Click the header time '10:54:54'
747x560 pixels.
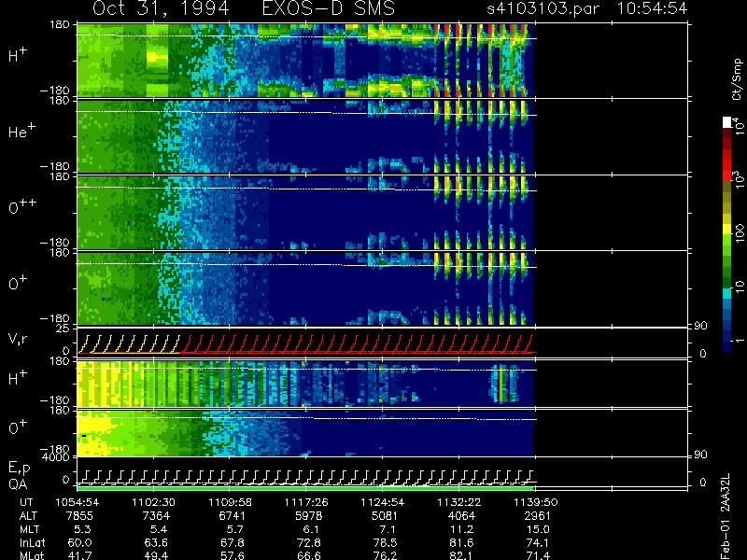[x=652, y=8]
